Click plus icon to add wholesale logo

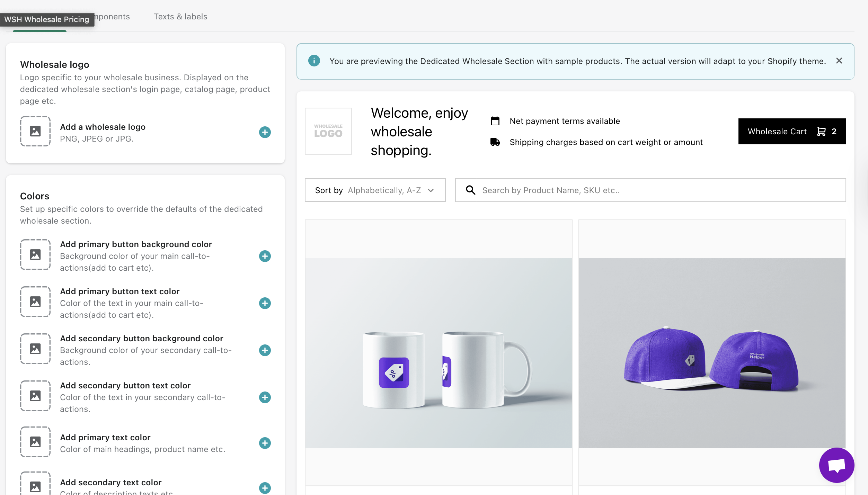265,132
